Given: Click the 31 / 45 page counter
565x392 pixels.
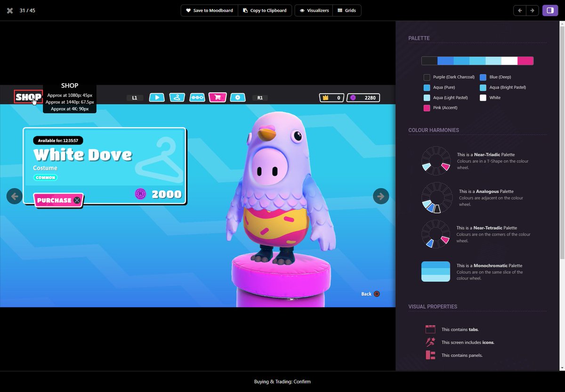Looking at the screenshot, I should click(27, 10).
